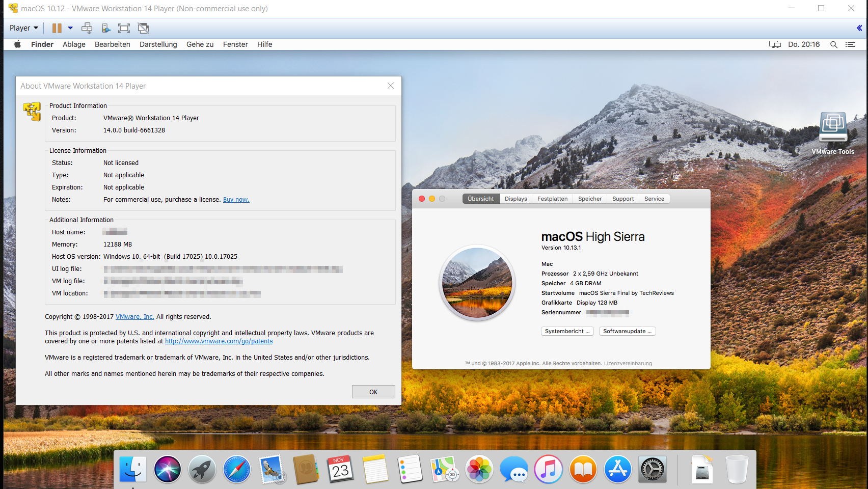The image size is (868, 489).
Task: Select the Übersicht tab
Action: tap(481, 199)
